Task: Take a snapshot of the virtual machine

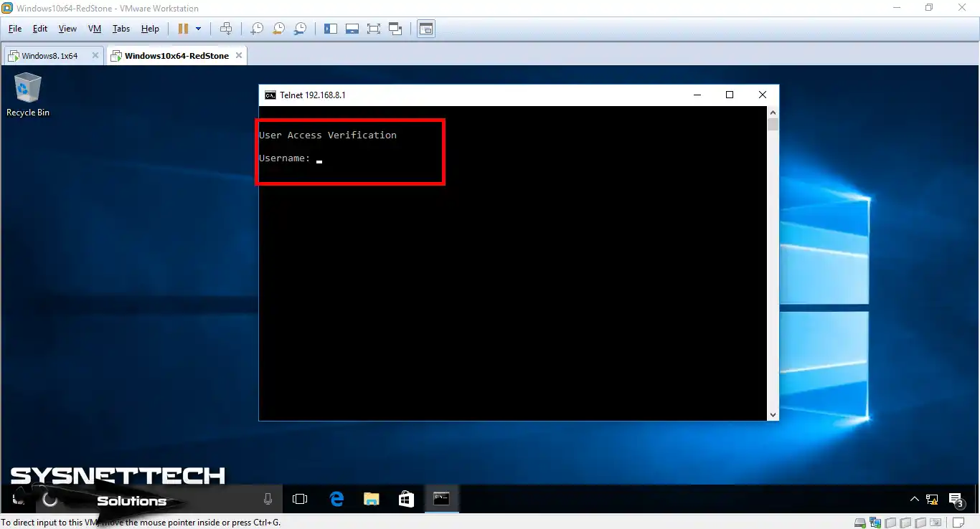Action: (x=256, y=29)
